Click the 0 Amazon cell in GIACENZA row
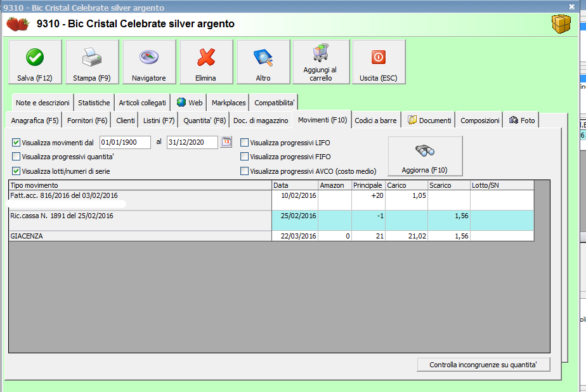This screenshot has width=586, height=392. 335,236
